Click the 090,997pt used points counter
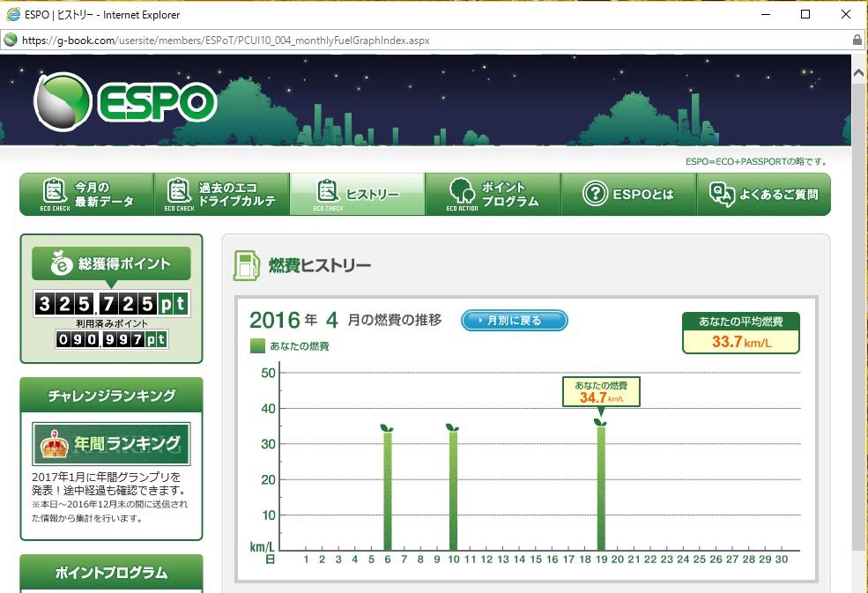This screenshot has width=868, height=593. click(x=111, y=339)
